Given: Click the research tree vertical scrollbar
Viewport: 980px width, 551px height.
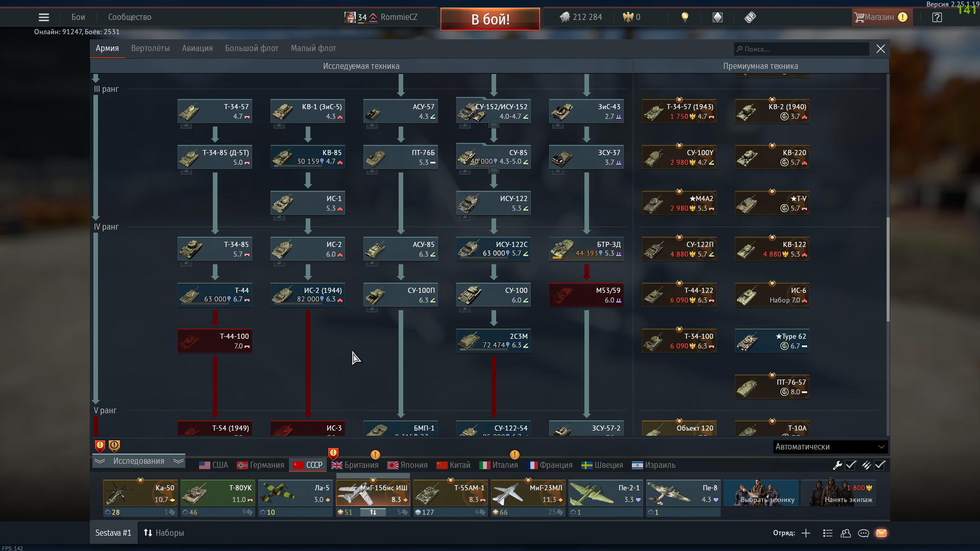Looking at the screenshot, I should pyautogui.click(x=888, y=269).
